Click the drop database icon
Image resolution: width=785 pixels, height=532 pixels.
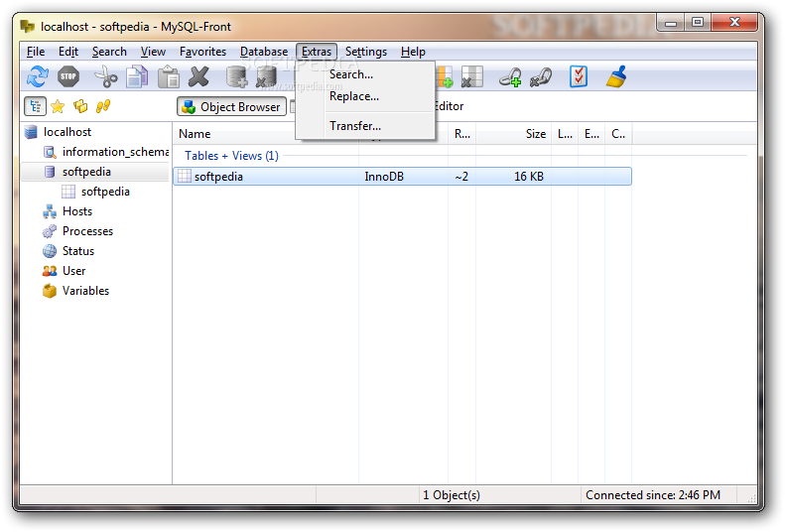click(x=266, y=77)
